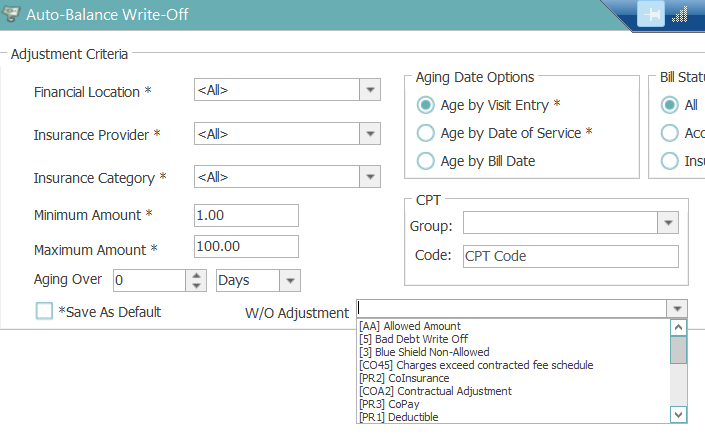The width and height of the screenshot is (705, 445).
Task: Select Age by Visit Entry option
Action: tap(426, 104)
